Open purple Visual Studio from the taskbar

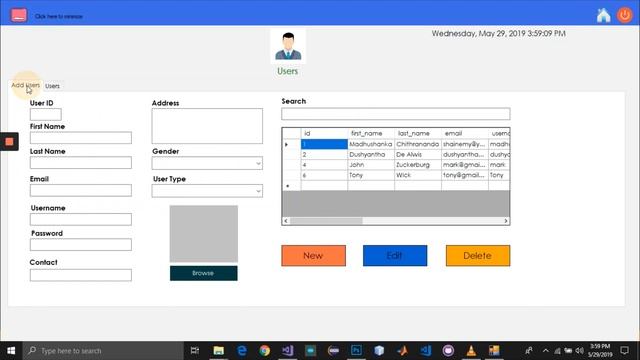tap(287, 351)
